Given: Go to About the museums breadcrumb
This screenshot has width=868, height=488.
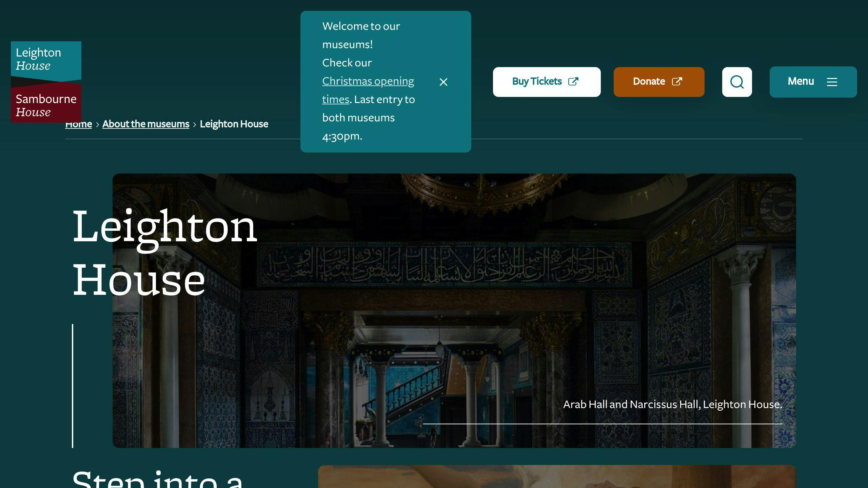Looking at the screenshot, I should 146,124.
